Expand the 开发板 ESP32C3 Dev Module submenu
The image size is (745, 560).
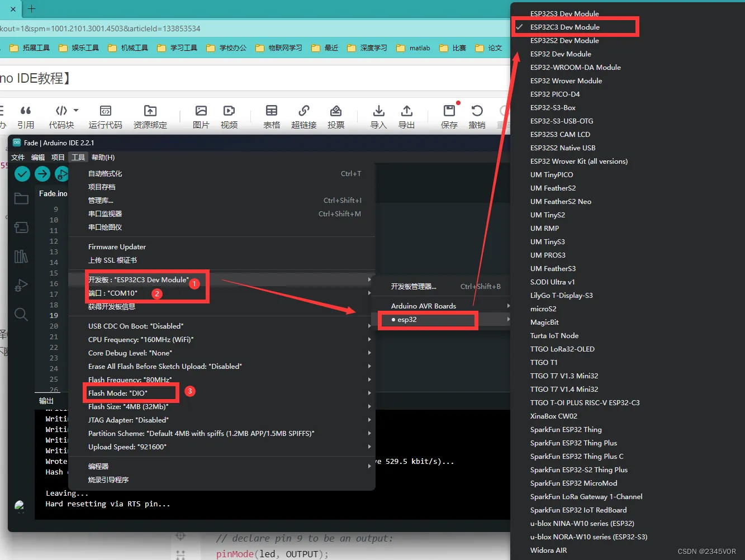(221, 279)
